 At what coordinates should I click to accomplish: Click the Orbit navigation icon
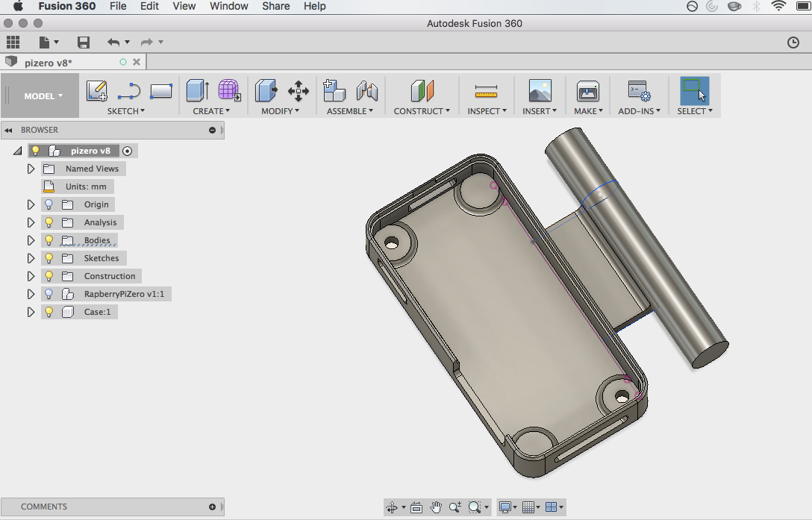tap(392, 507)
